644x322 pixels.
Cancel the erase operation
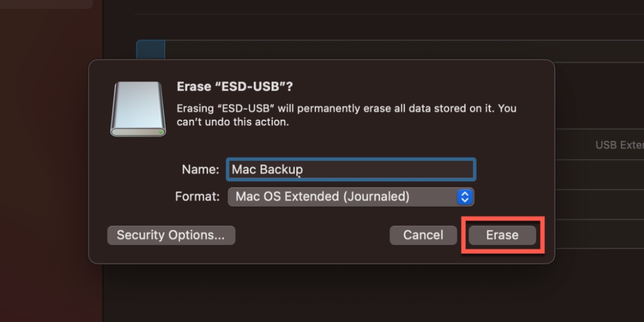tap(423, 235)
